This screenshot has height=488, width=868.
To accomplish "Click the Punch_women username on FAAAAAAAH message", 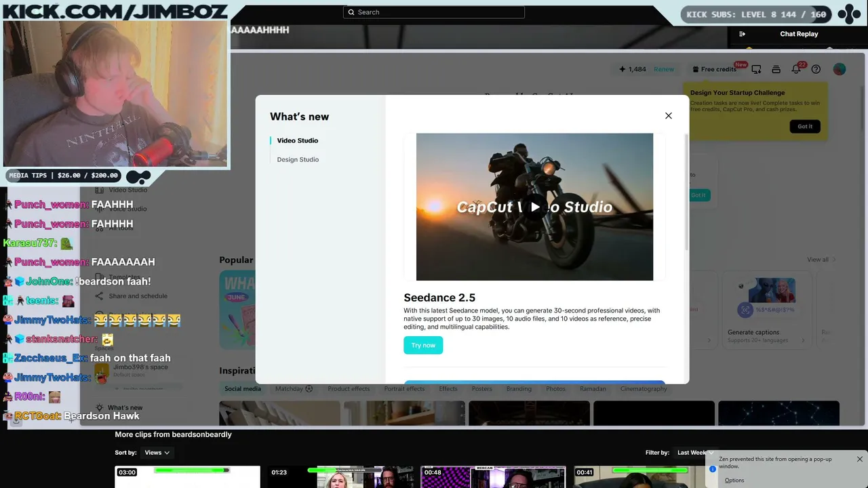I will [52, 262].
